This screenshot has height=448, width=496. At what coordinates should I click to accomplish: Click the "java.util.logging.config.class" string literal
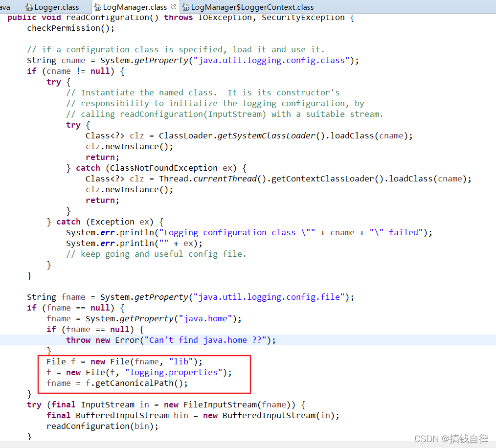pos(271,61)
